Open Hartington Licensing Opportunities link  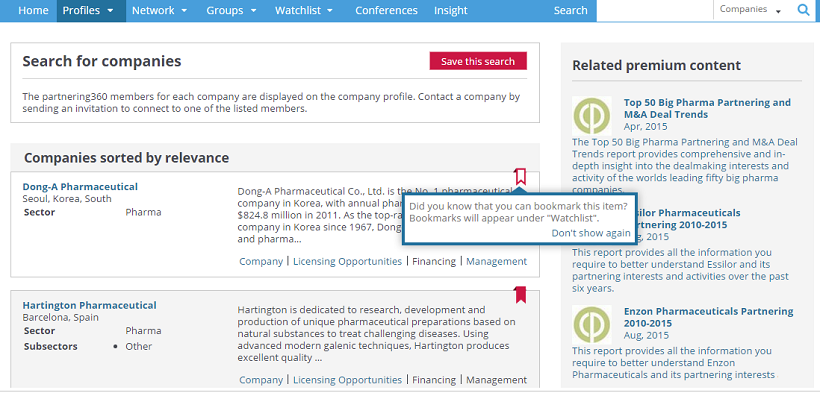pyautogui.click(x=347, y=380)
